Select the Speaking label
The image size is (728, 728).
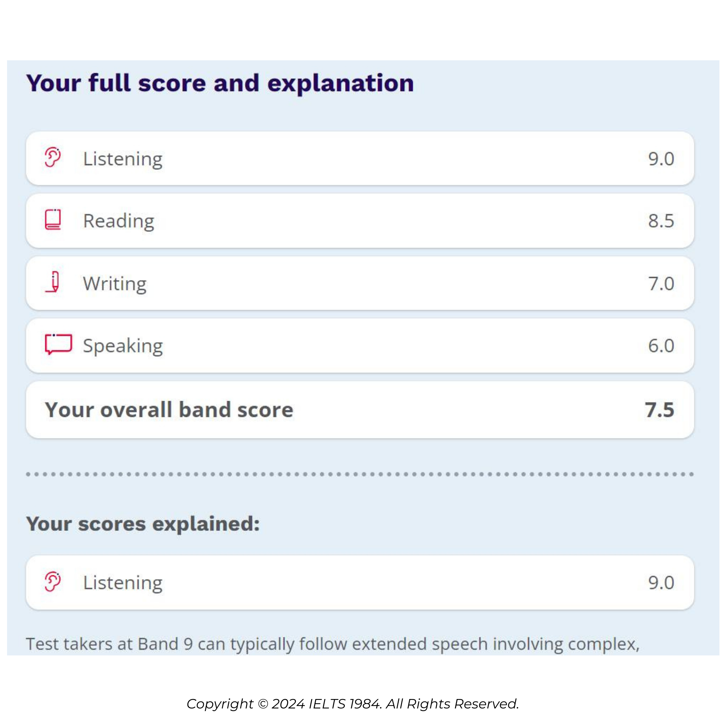click(123, 345)
